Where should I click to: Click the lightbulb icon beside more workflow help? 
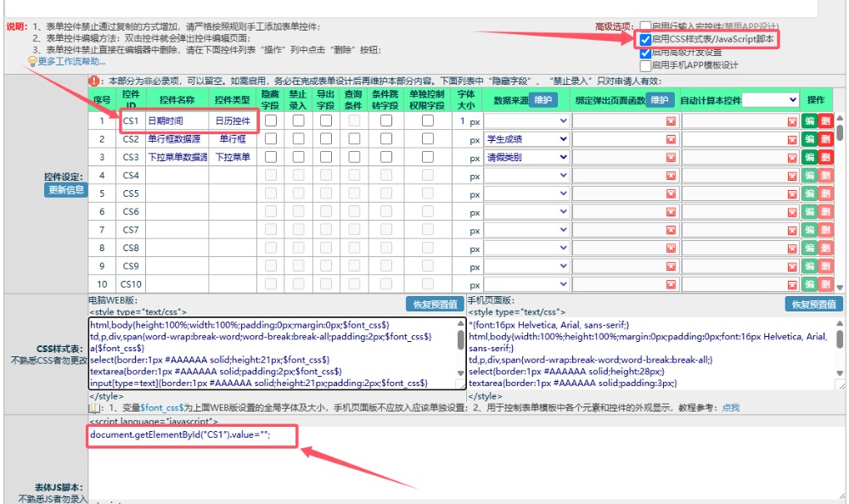pyautogui.click(x=32, y=62)
